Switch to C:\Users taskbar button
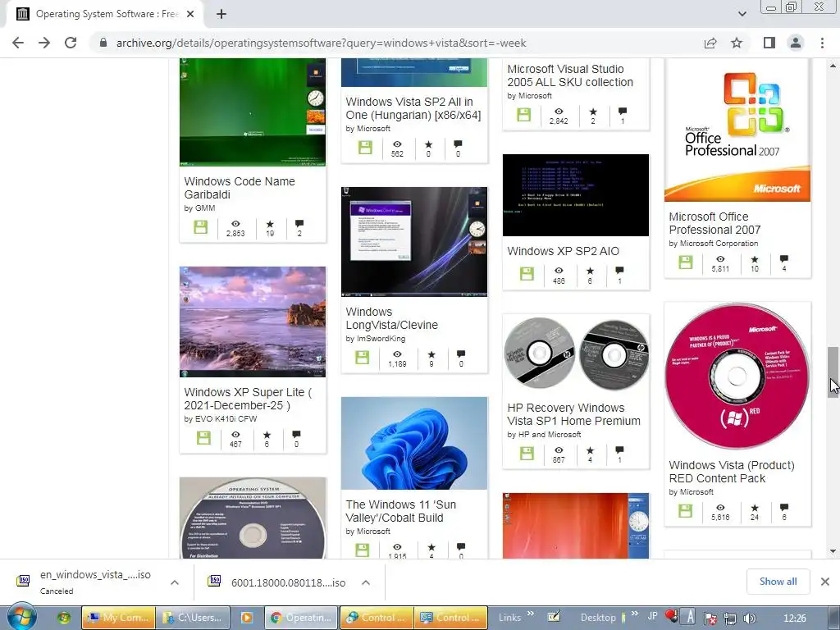This screenshot has width=840, height=630. (193, 618)
